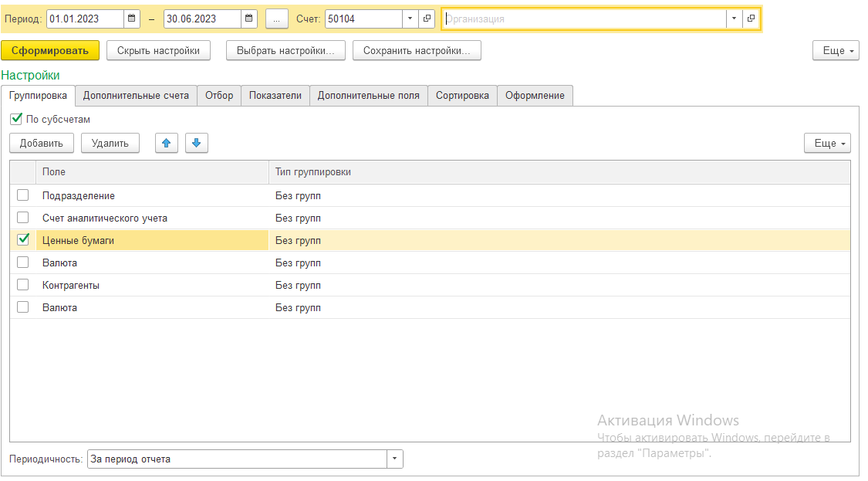Open the end date calendar picker
Screen dimensions: 868x481
(249, 19)
